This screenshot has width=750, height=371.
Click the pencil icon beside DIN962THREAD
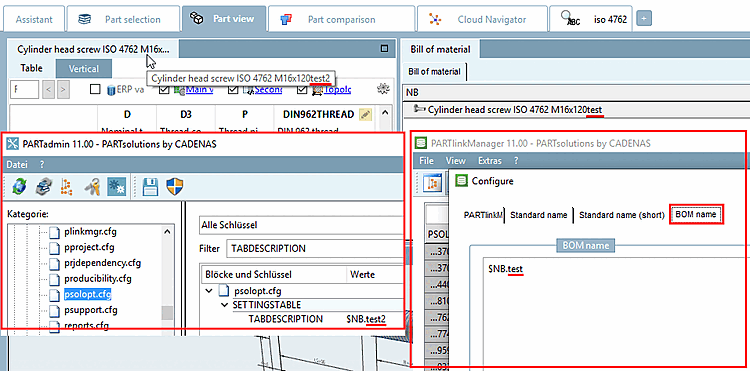point(365,114)
